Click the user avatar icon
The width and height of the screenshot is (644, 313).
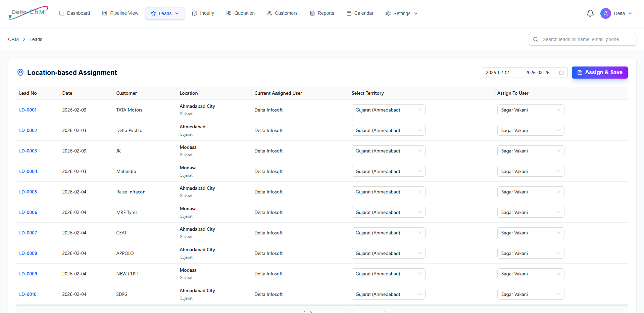[x=605, y=13]
